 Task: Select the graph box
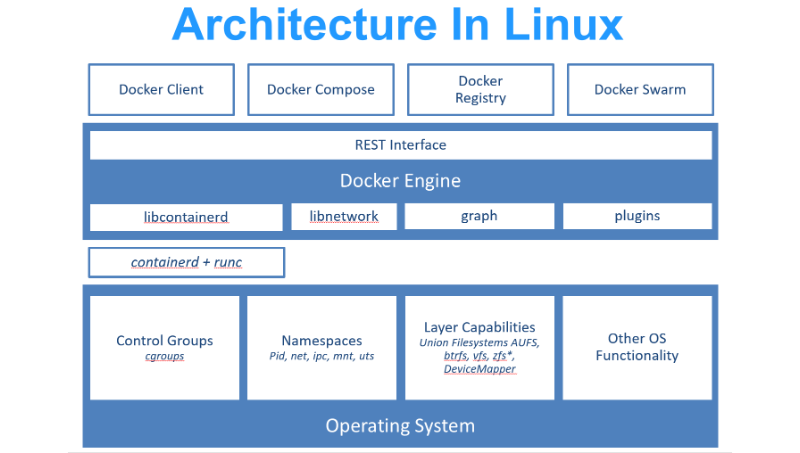click(x=480, y=216)
